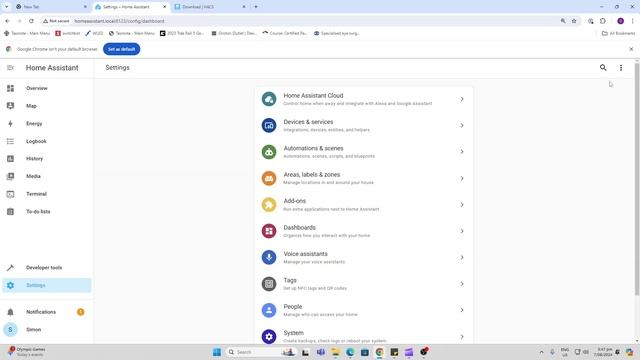
Task: Open the Olympic Games taskbar widget
Action: [27, 352]
